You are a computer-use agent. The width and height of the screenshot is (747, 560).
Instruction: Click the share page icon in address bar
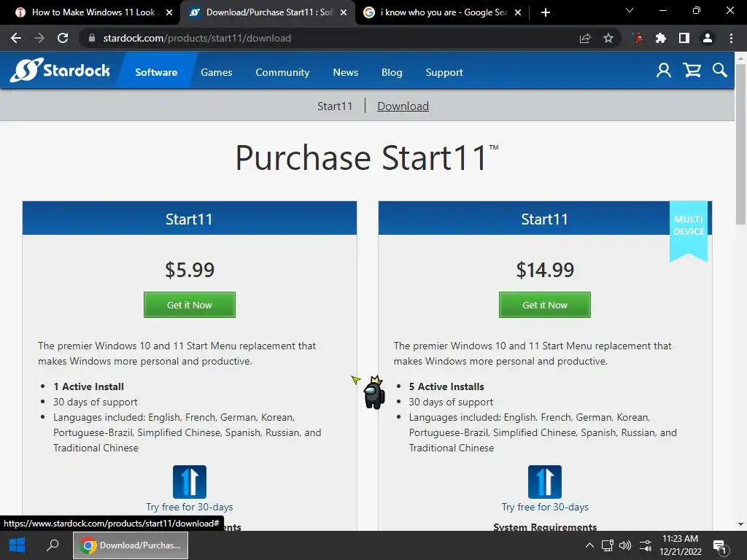coord(585,38)
